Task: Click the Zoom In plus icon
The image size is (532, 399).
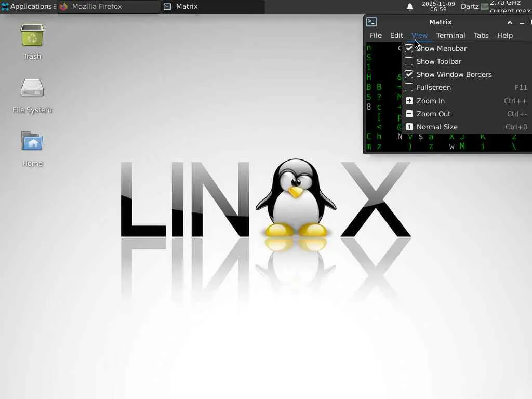Action: [409, 101]
